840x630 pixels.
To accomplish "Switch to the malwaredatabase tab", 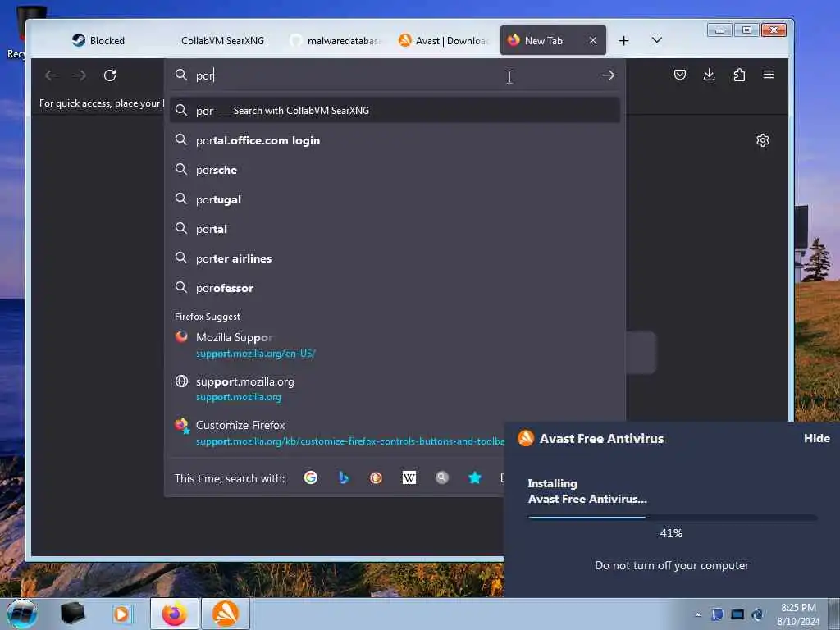I will click(x=335, y=41).
